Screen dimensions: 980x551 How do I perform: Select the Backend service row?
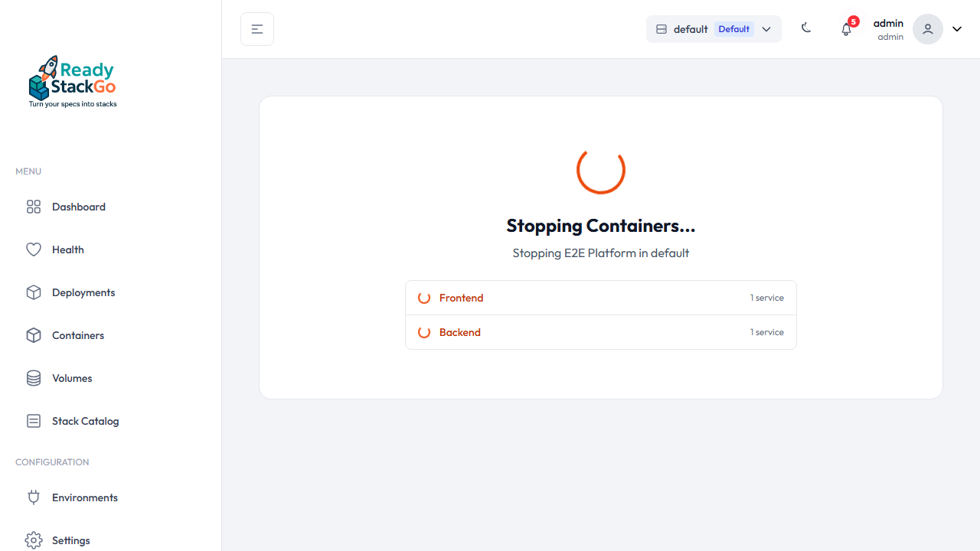(x=600, y=332)
